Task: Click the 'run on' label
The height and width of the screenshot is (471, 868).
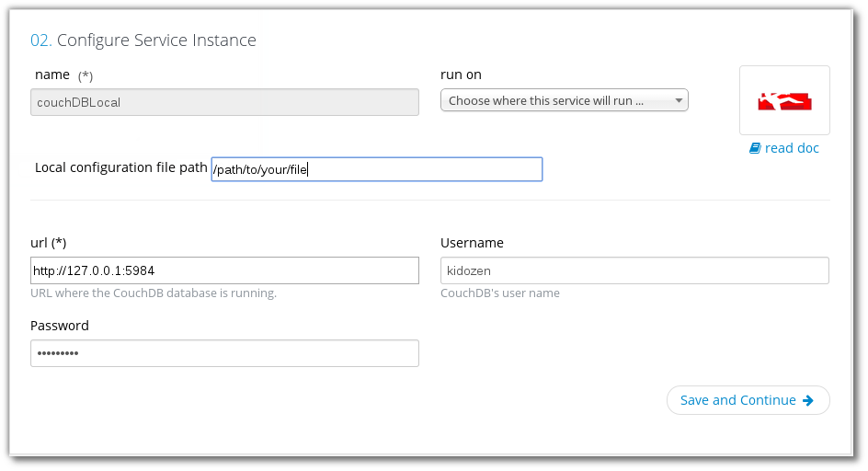Action: click(x=461, y=75)
